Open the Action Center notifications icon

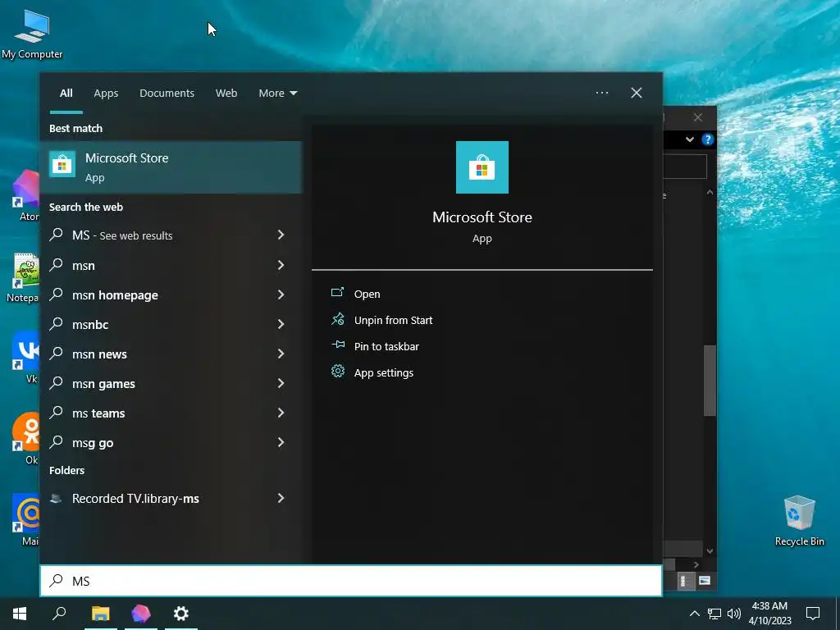(813, 614)
